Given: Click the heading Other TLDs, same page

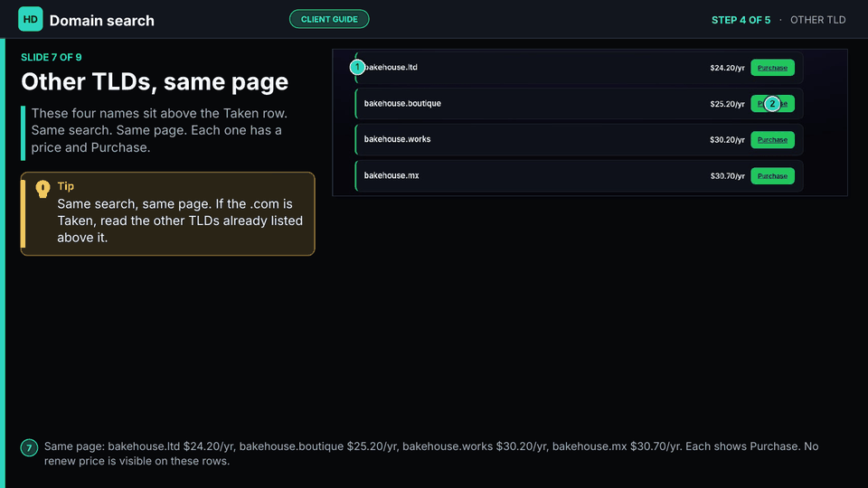Looking at the screenshot, I should pyautogui.click(x=155, y=82).
